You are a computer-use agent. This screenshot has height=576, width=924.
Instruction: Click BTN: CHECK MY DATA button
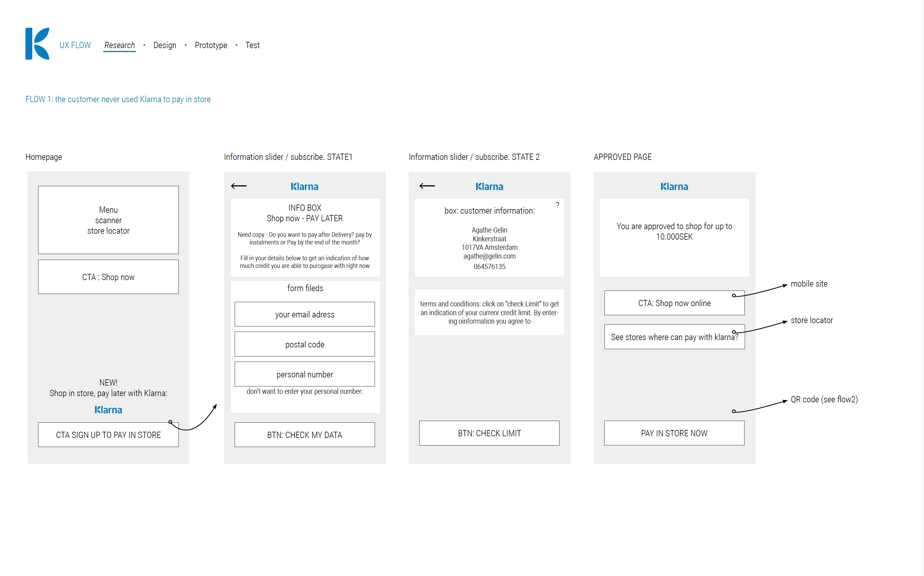point(305,435)
